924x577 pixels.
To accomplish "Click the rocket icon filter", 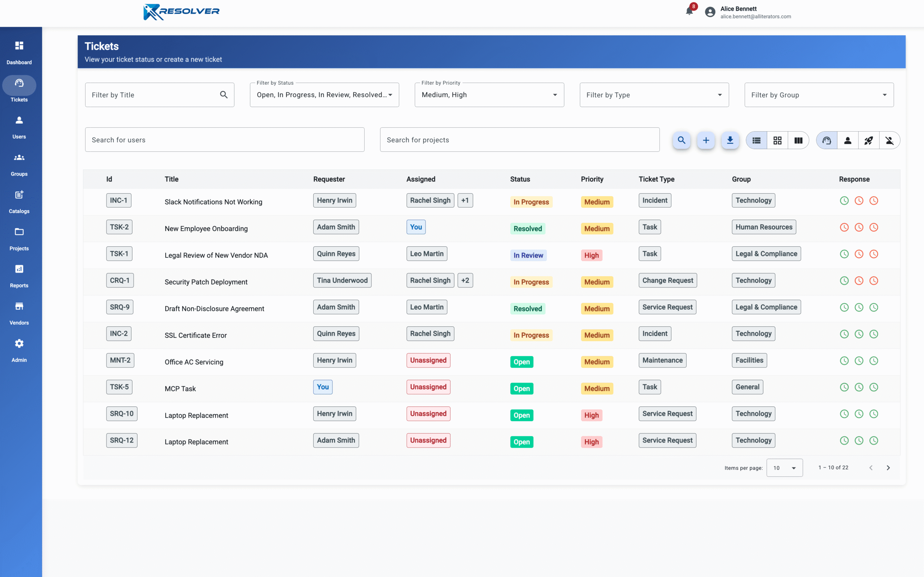I will point(868,140).
